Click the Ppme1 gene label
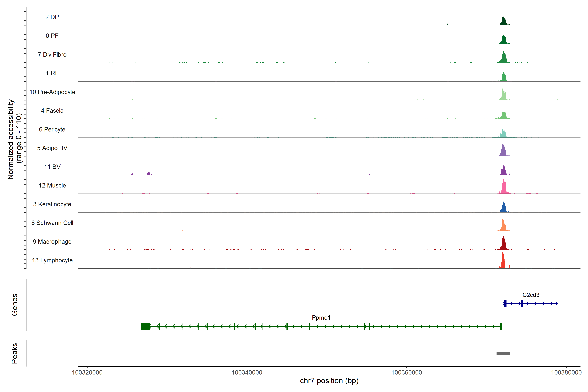The image size is (588, 392). tap(321, 318)
